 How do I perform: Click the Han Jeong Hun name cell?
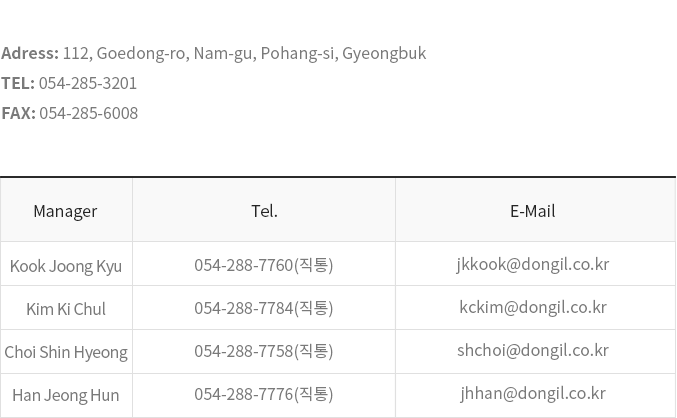pos(66,396)
